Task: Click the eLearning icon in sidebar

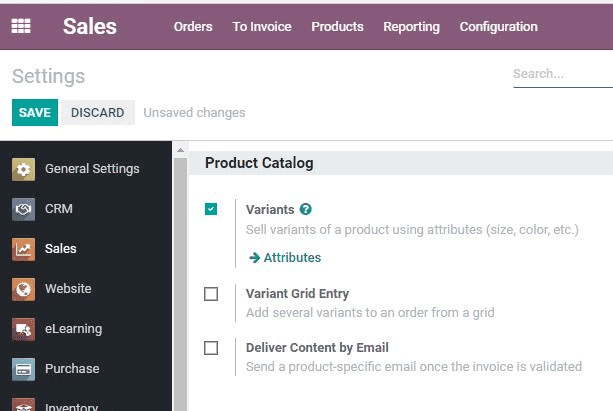Action: click(23, 329)
